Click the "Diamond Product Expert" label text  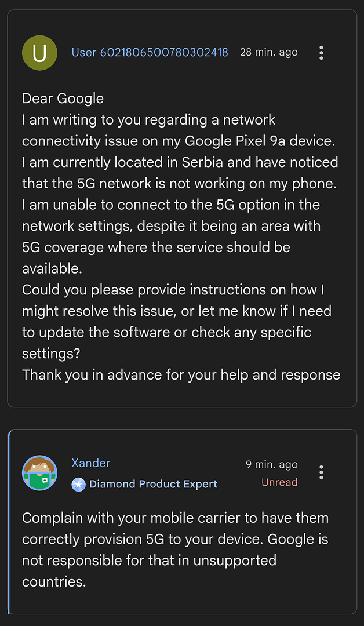point(153,484)
